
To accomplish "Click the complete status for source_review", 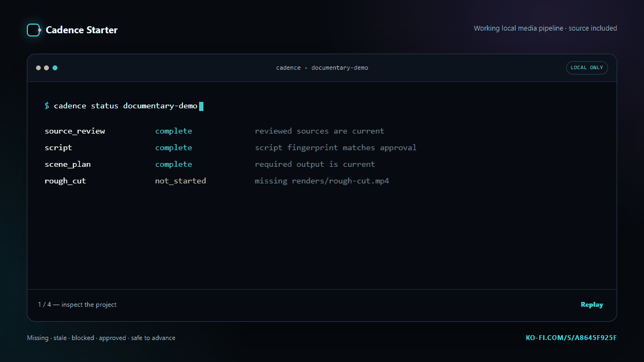I will 173,131.
